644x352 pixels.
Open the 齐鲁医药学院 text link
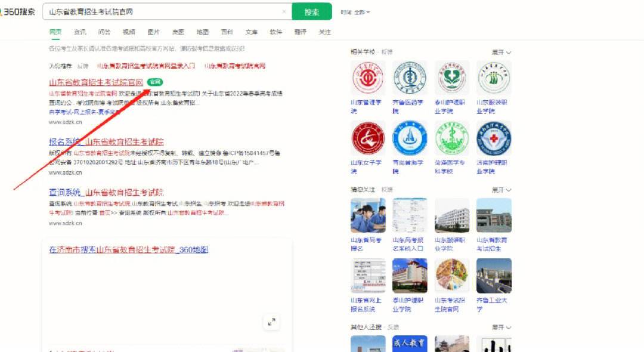click(408, 107)
